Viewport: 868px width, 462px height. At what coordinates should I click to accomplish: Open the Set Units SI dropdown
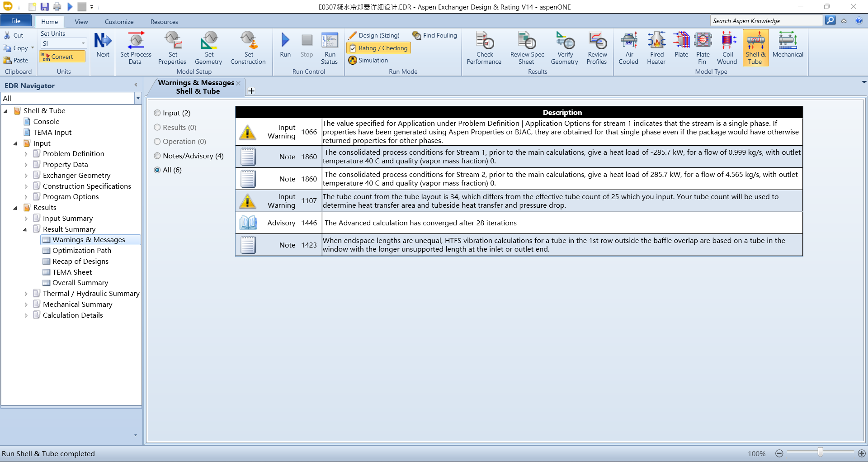83,43
